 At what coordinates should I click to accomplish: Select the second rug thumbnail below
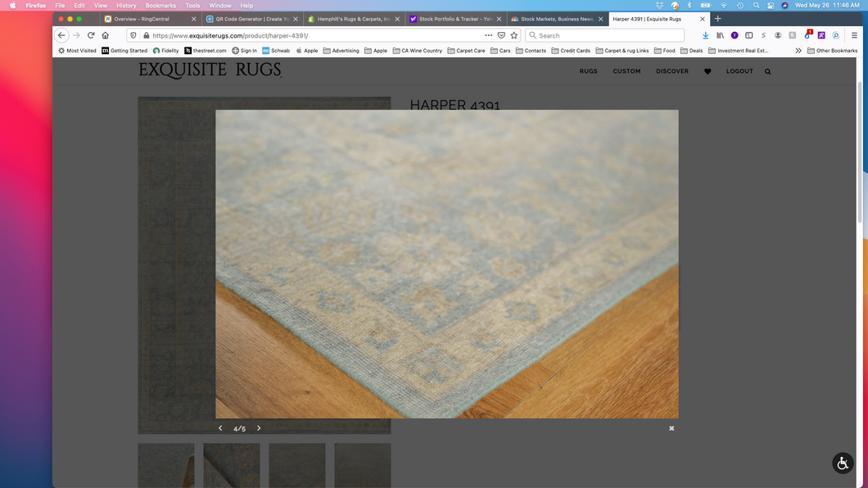point(232,465)
